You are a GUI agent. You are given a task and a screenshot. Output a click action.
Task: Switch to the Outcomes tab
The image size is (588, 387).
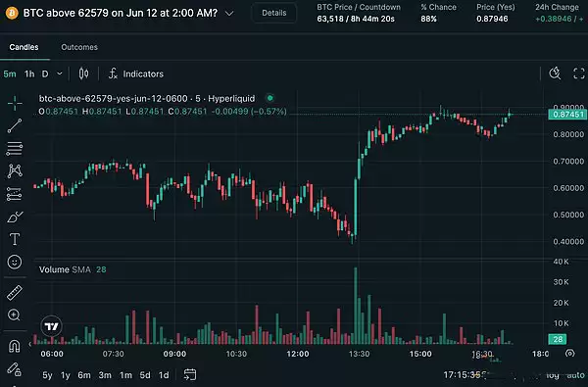pos(79,47)
